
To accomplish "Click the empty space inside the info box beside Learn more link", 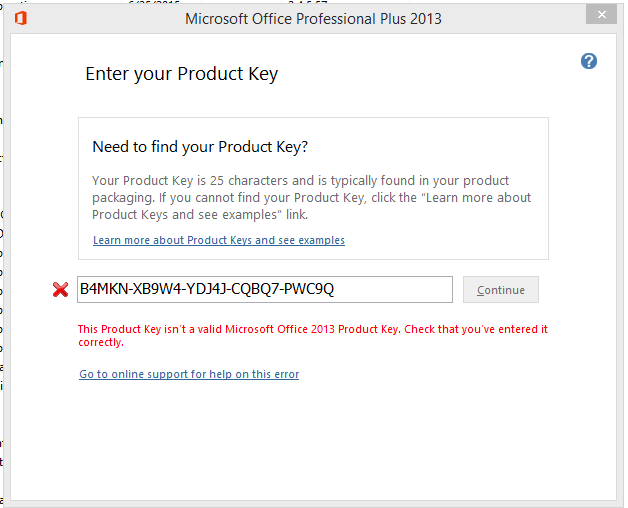I will (x=445, y=240).
